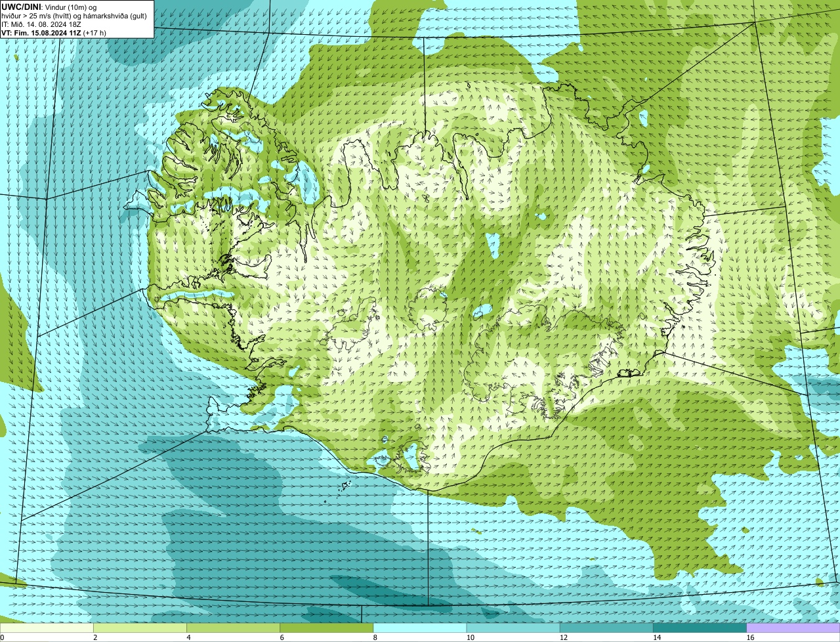Click the pale cyan 8–10 m/s legend swatch

420,628
